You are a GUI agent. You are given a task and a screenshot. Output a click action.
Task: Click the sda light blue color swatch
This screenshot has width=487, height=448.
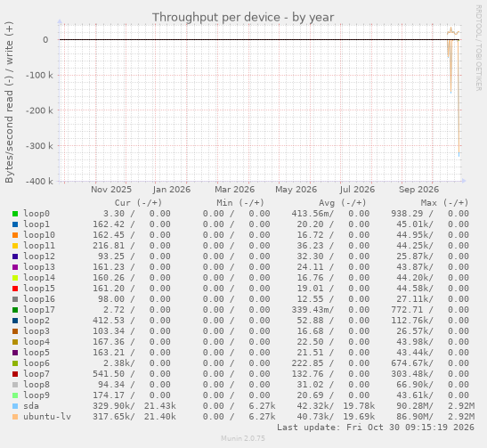click(x=15, y=406)
